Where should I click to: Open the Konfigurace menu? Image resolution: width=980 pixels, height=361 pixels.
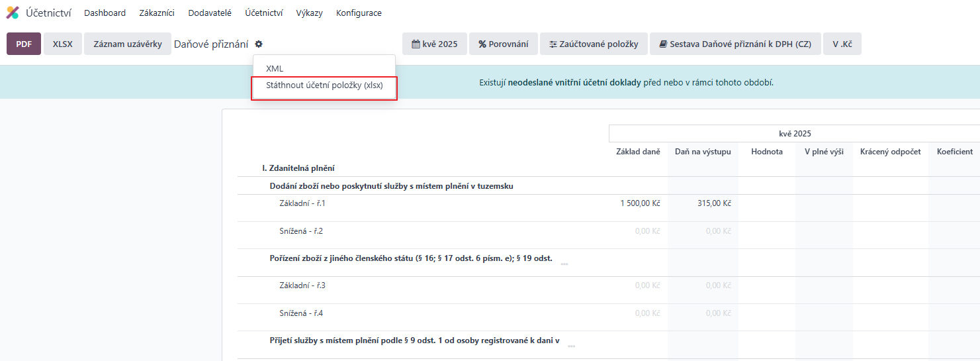coord(359,13)
